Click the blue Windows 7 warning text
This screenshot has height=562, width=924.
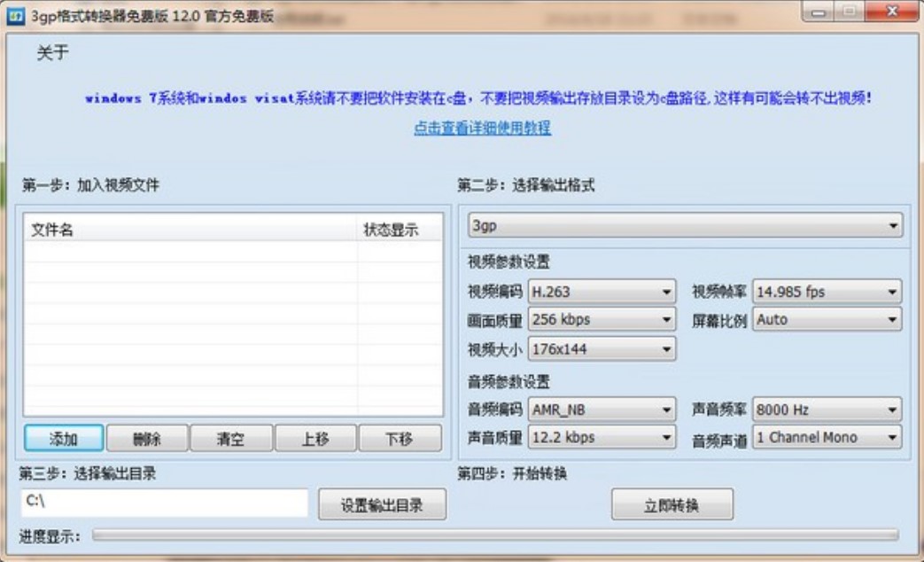478,98
